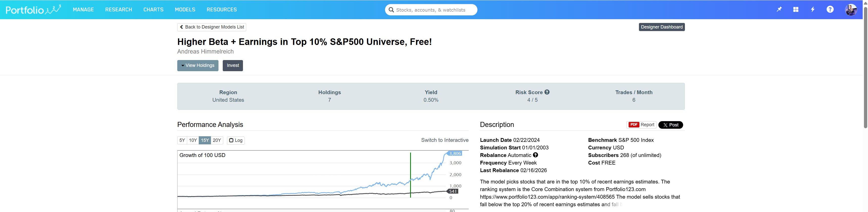This screenshot has height=212, width=868.
Task: Click the Invest button
Action: pyautogui.click(x=233, y=65)
